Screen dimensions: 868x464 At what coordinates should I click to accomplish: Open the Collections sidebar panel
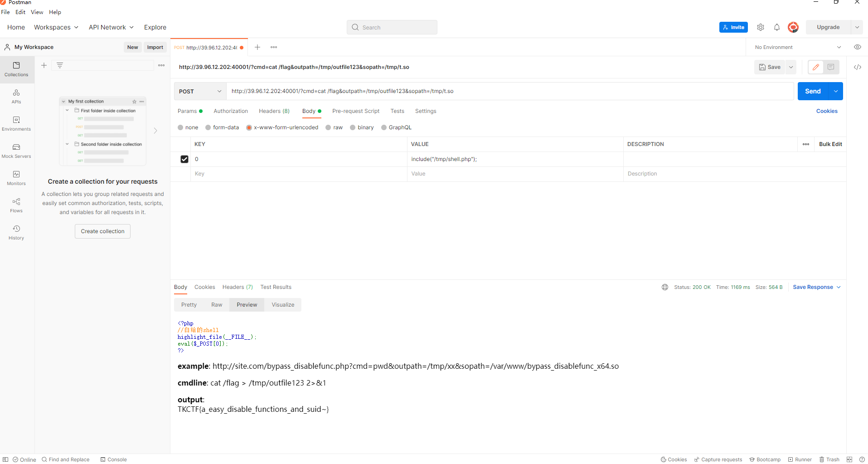(x=16, y=69)
